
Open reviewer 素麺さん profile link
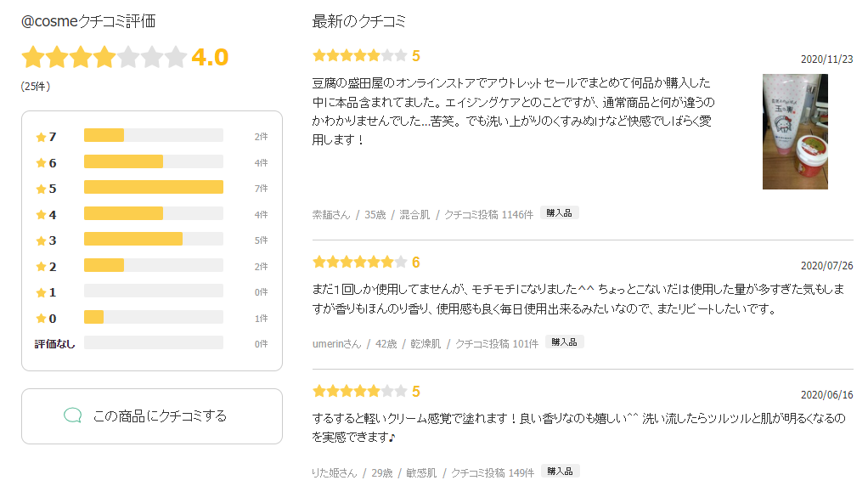pyautogui.click(x=331, y=215)
